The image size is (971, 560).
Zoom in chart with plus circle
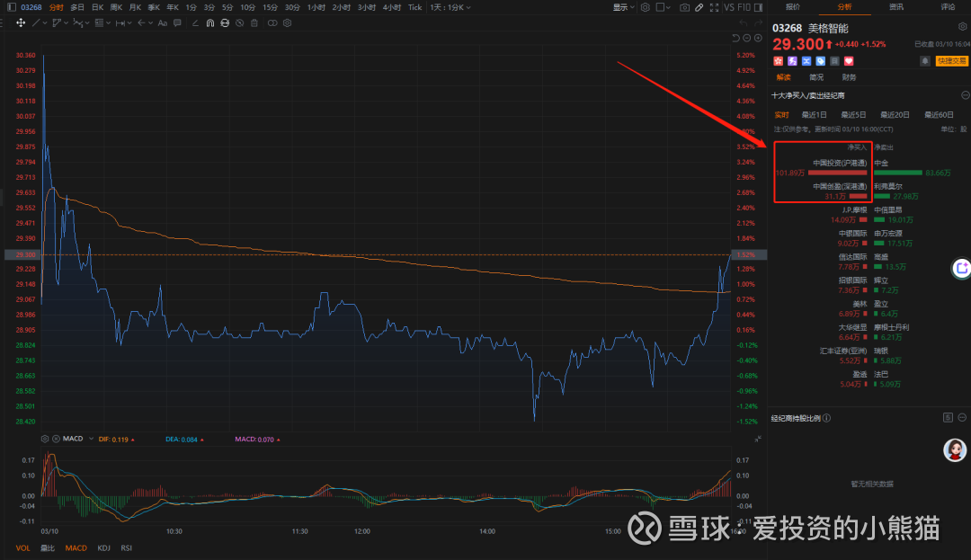coord(758,39)
